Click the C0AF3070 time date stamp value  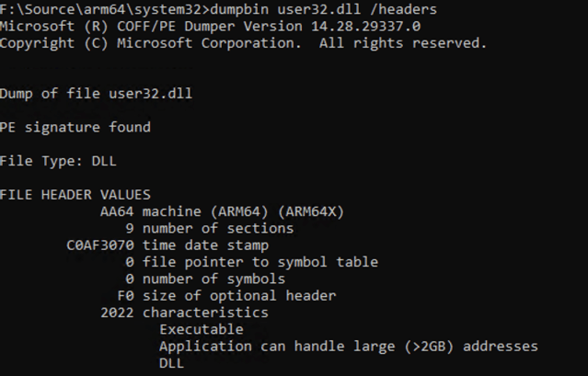point(99,245)
